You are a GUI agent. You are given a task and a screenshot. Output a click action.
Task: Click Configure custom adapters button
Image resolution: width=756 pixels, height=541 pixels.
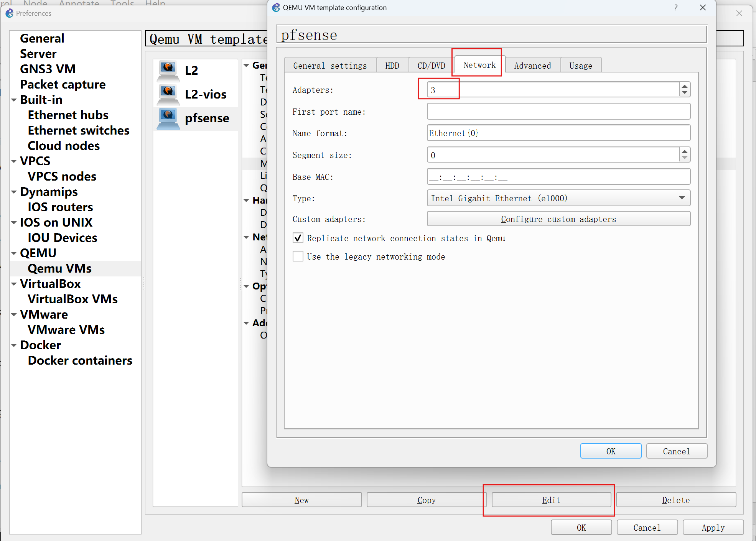[558, 219]
